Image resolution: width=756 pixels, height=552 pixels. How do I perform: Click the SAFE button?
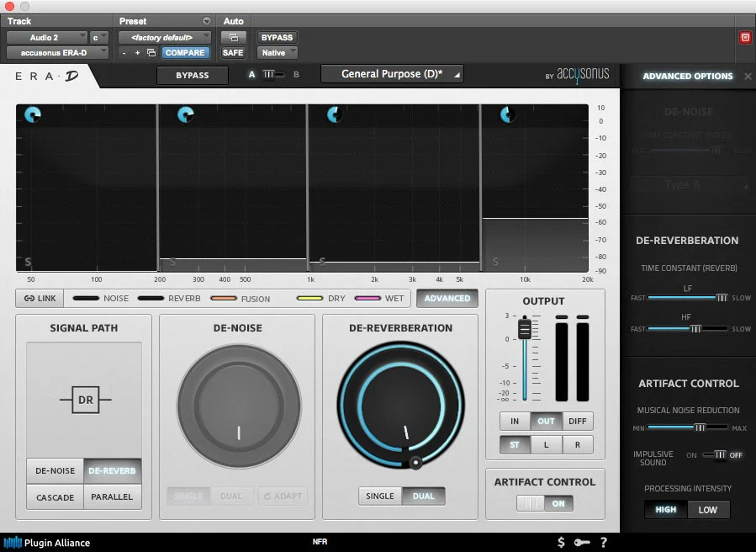233,53
